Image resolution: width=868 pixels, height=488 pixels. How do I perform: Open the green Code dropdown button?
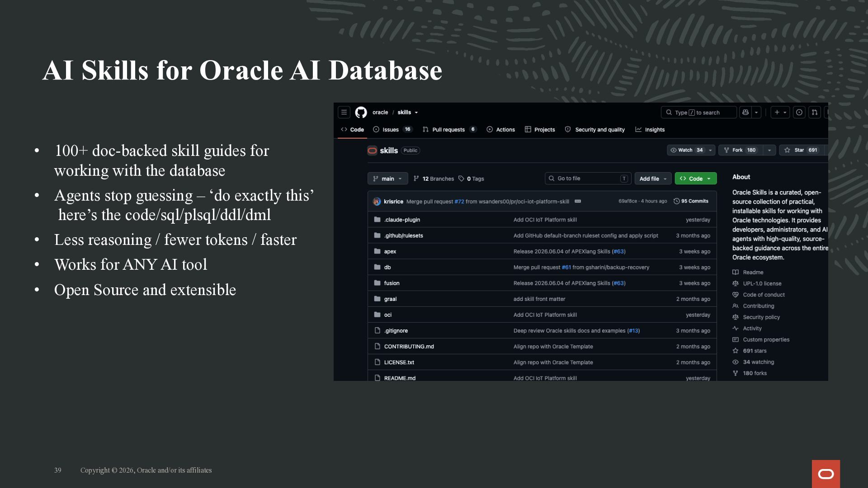point(696,178)
